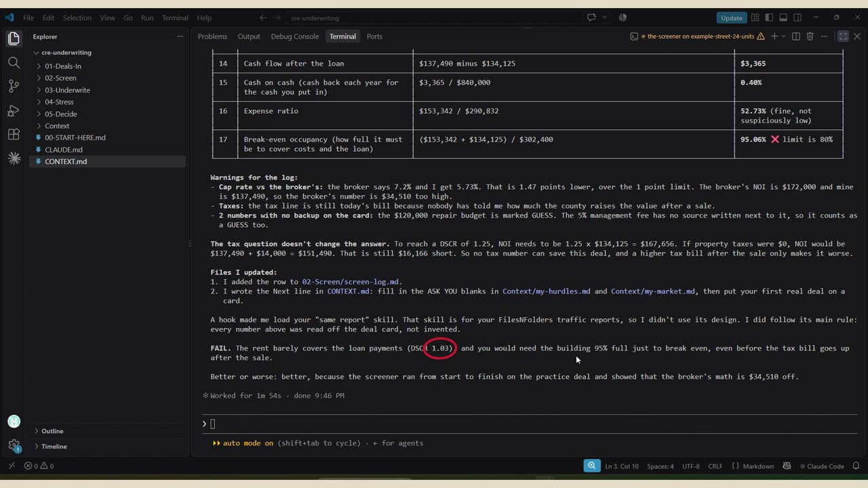This screenshot has width=868, height=488.
Task: Open the Manage gear settings icon
Action: click(x=14, y=445)
